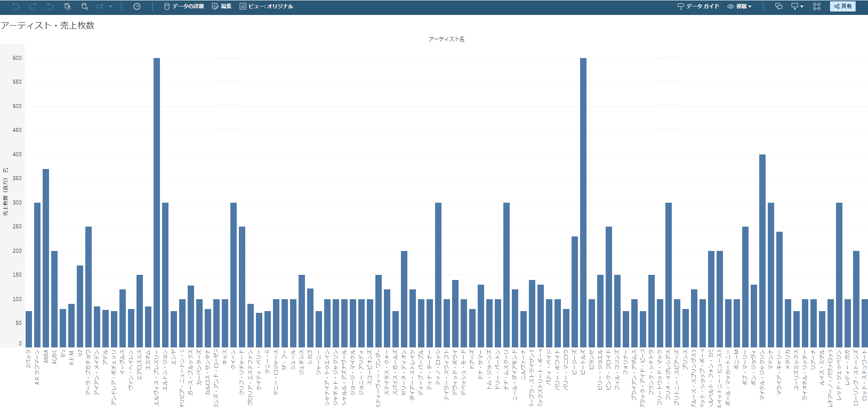The width and height of the screenshot is (868, 408).
Task: Expand the download dropdown arrow
Action: pyautogui.click(x=802, y=6)
